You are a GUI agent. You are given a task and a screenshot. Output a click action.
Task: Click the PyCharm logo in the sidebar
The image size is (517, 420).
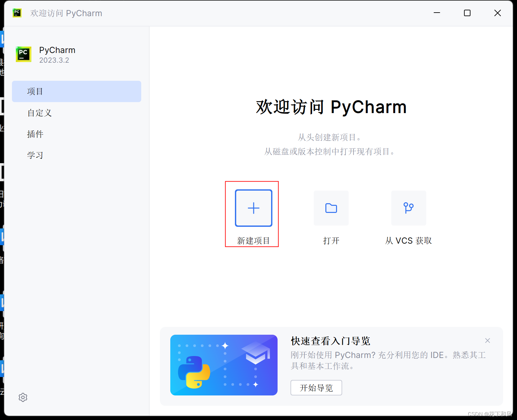[24, 54]
